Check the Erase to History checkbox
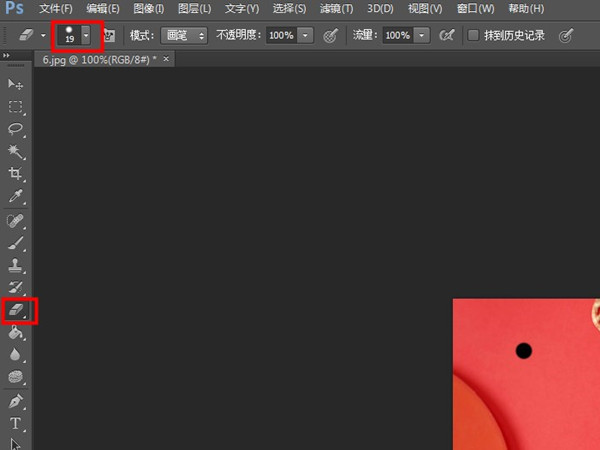 (x=473, y=36)
